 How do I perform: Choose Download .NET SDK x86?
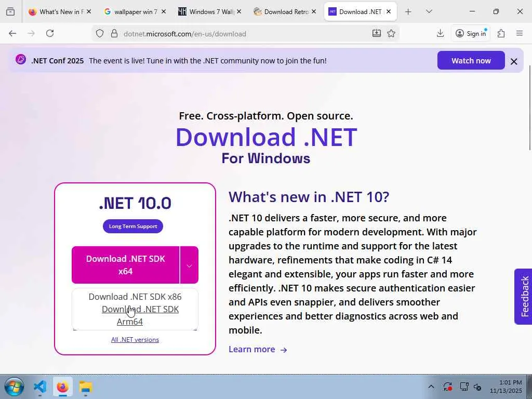135,297
